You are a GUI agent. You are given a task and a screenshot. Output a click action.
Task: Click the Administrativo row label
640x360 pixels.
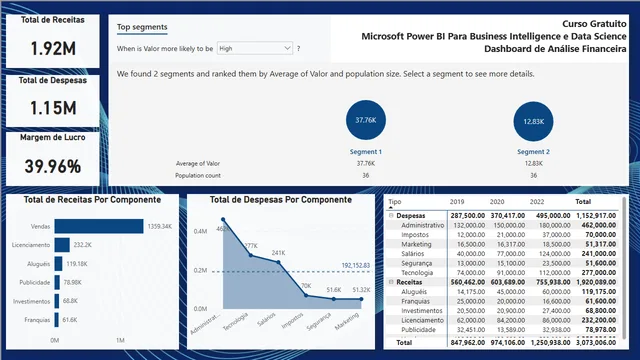tap(422, 225)
